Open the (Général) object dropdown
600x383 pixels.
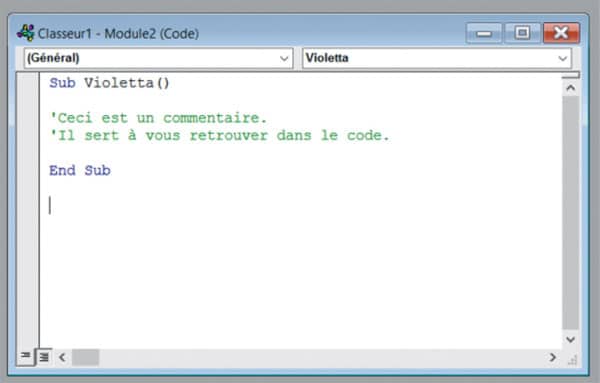(158, 58)
